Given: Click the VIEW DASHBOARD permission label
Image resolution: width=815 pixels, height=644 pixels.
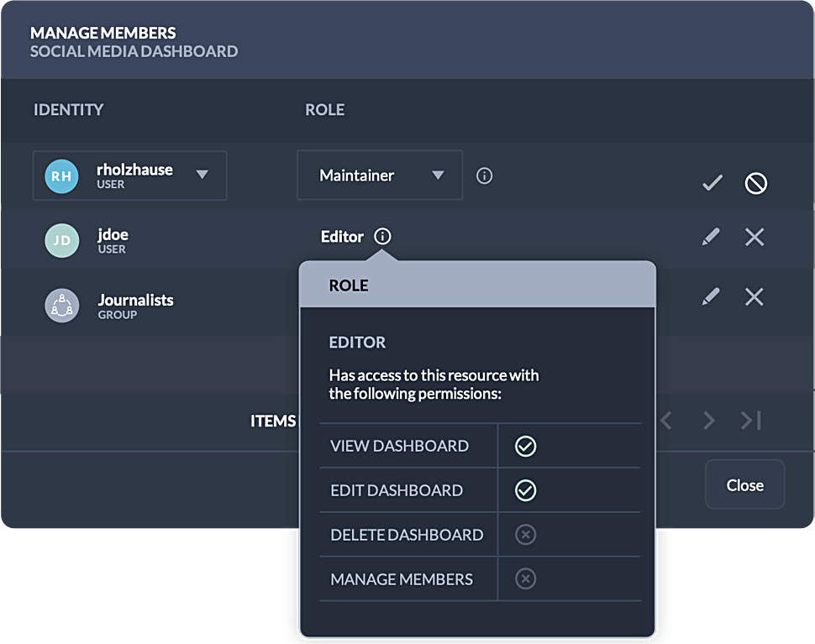Looking at the screenshot, I should [x=400, y=446].
